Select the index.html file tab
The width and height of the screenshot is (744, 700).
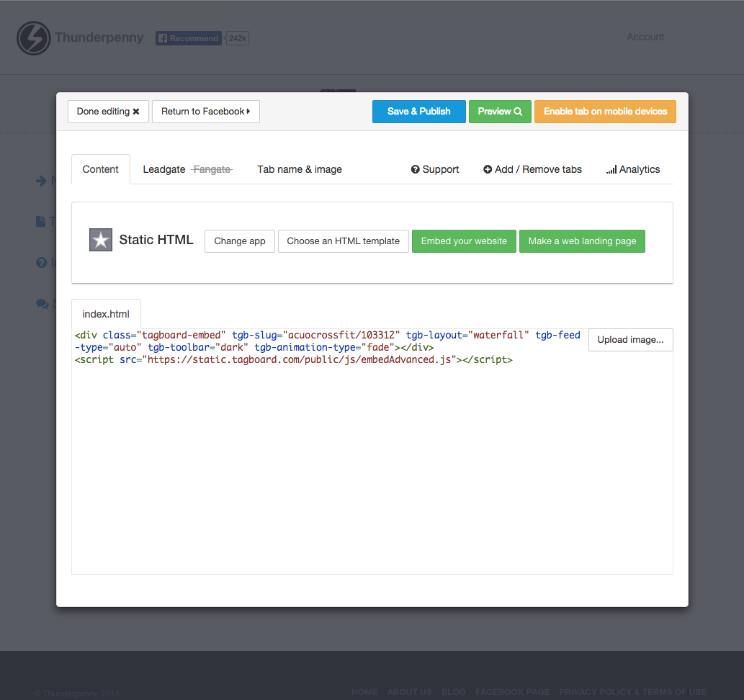coord(106,314)
